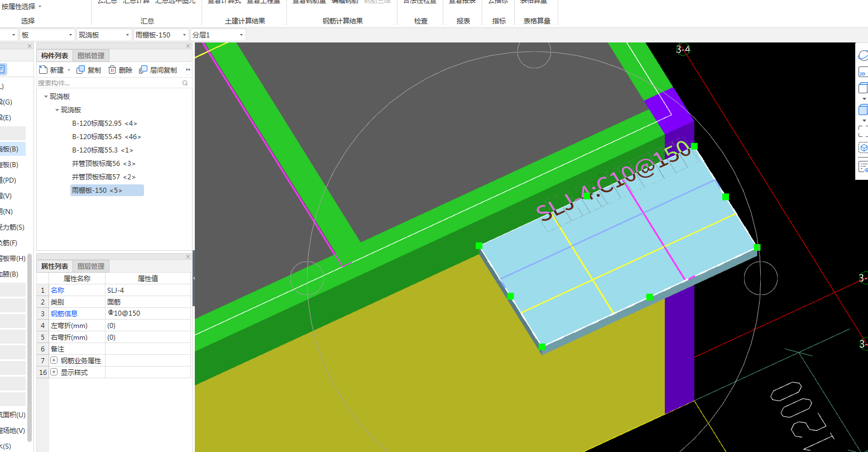Image resolution: width=868 pixels, height=452 pixels.
Task: Open the 新建 dropdown arrow
Action: [x=69, y=70]
